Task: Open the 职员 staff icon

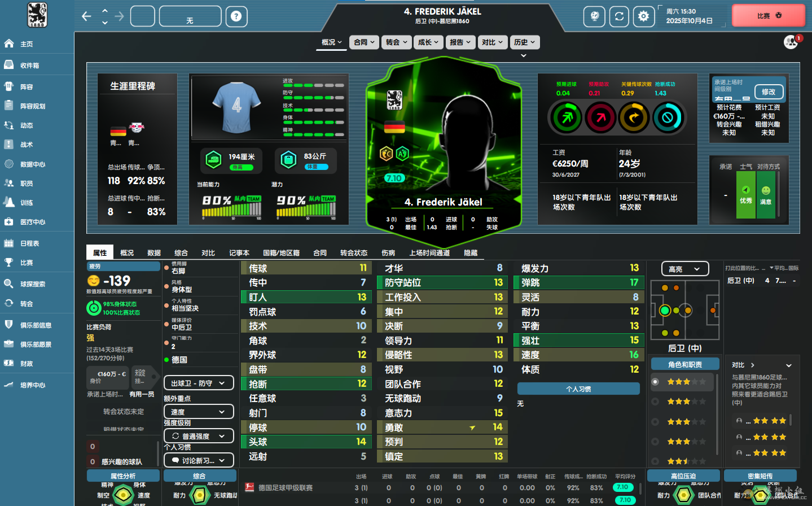Action: click(9, 183)
